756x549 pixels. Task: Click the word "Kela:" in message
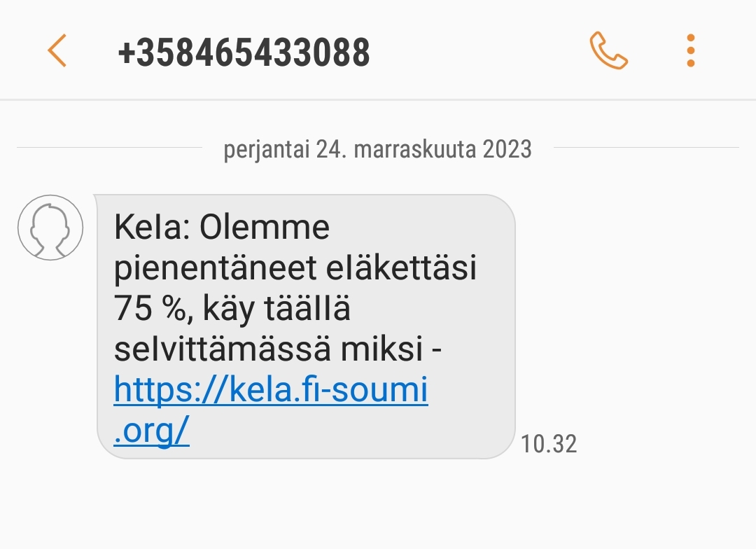[x=153, y=227]
